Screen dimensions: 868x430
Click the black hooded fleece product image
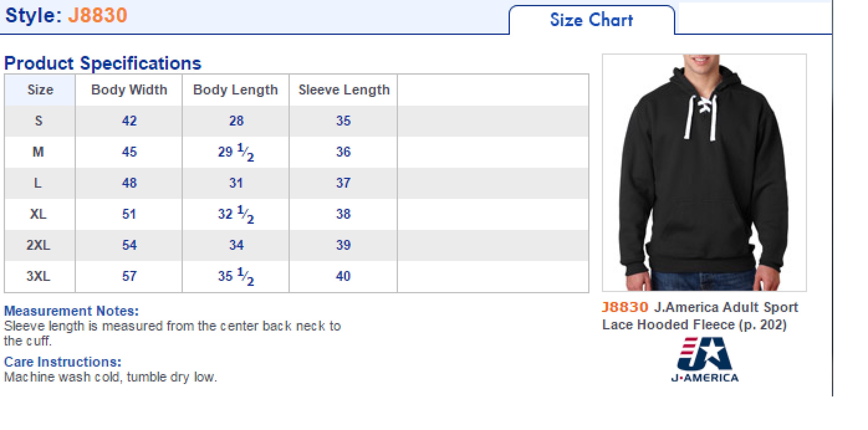(704, 172)
